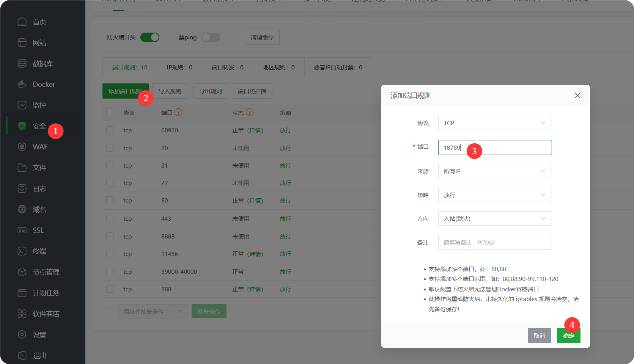
Task: Click the 确定 confirm button
Action: click(569, 336)
